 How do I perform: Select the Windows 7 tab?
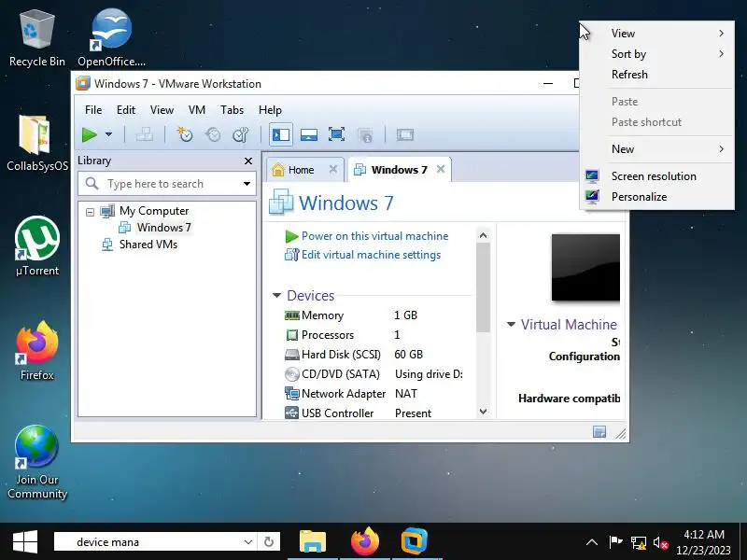coord(399,170)
